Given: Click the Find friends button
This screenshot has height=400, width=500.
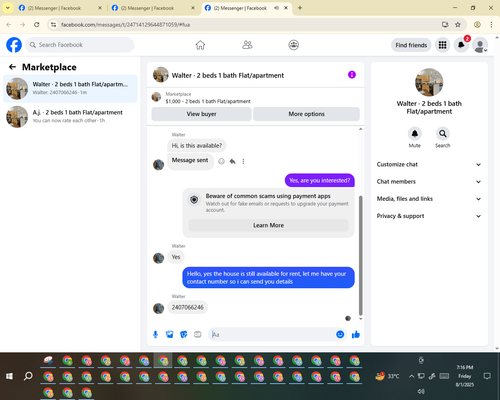Looking at the screenshot, I should 411,45.
